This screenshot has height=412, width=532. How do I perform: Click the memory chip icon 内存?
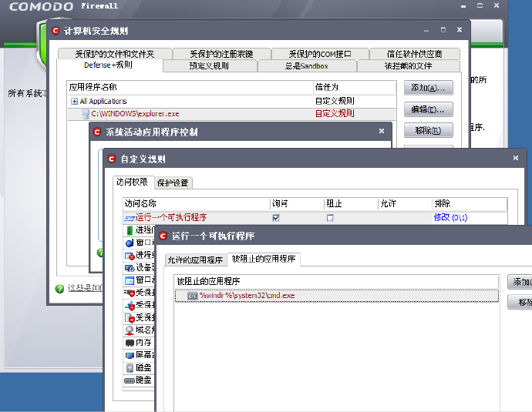(130, 343)
